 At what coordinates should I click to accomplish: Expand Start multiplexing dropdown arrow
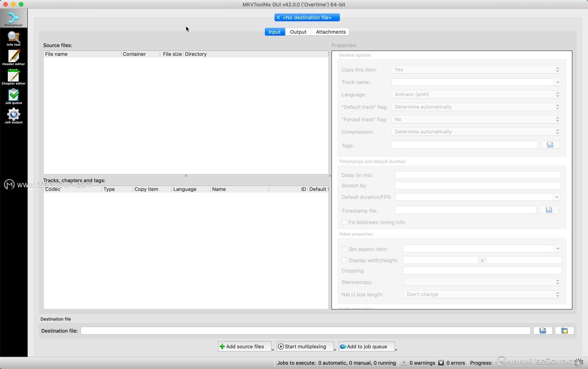[x=335, y=350]
